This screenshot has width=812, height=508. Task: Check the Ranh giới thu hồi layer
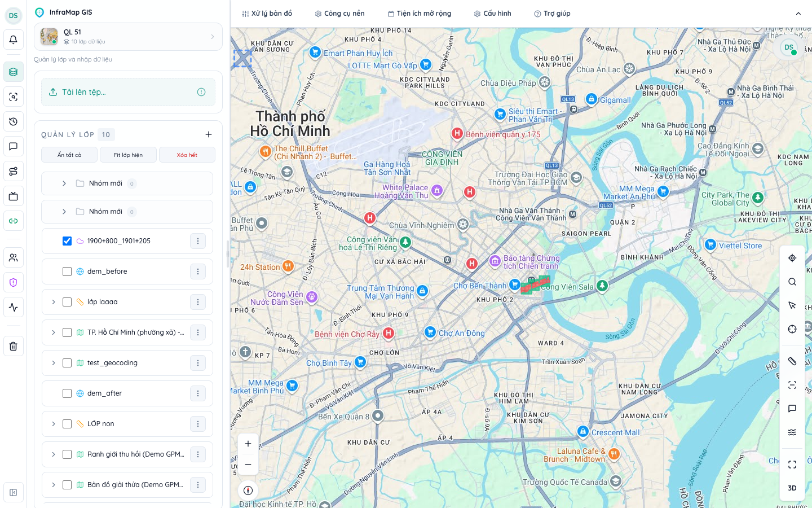click(67, 454)
